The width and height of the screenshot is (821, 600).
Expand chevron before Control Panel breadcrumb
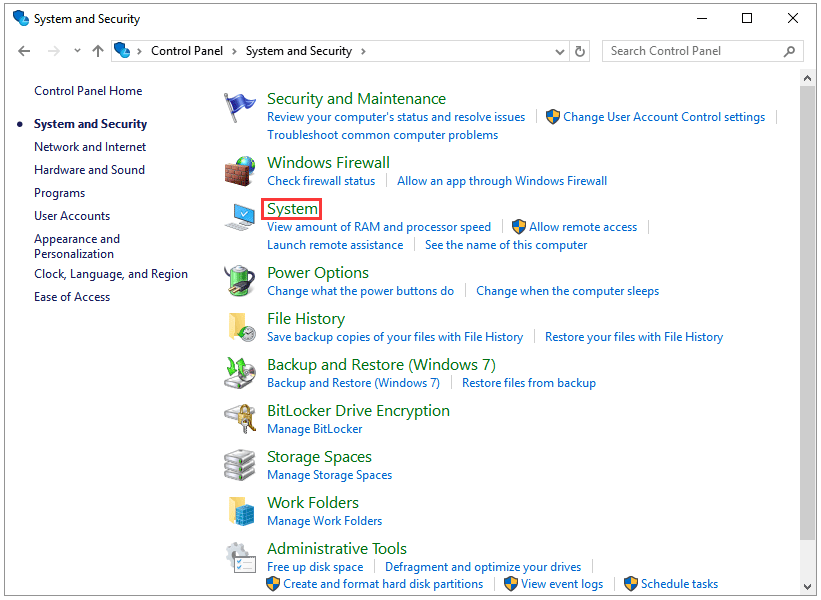[139, 51]
